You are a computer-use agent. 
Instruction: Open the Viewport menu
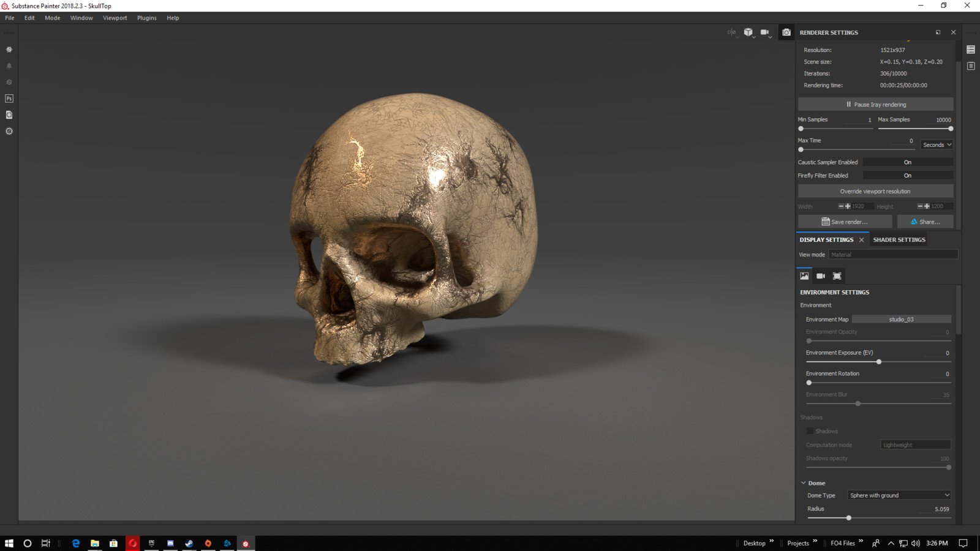[x=115, y=18]
